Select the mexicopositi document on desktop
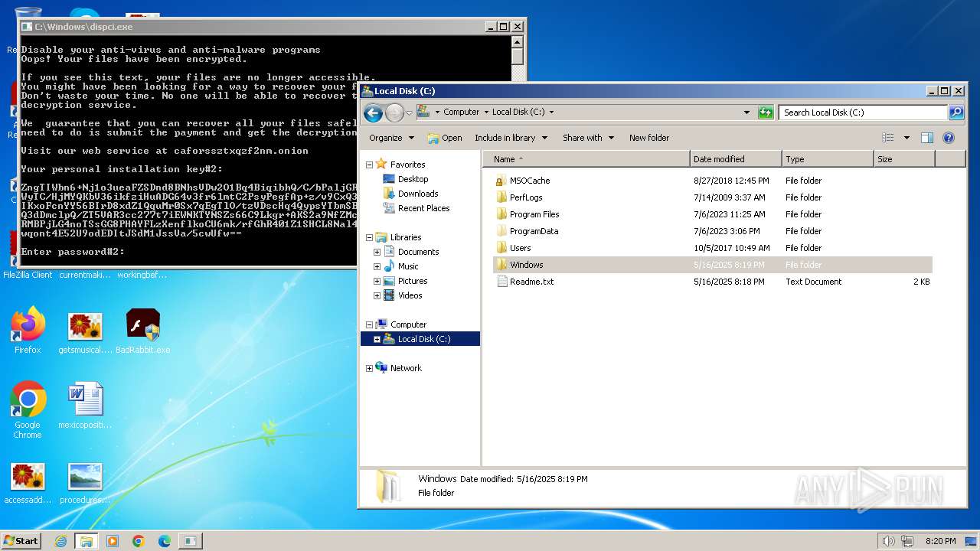The width and height of the screenshot is (980, 551). pos(85,405)
